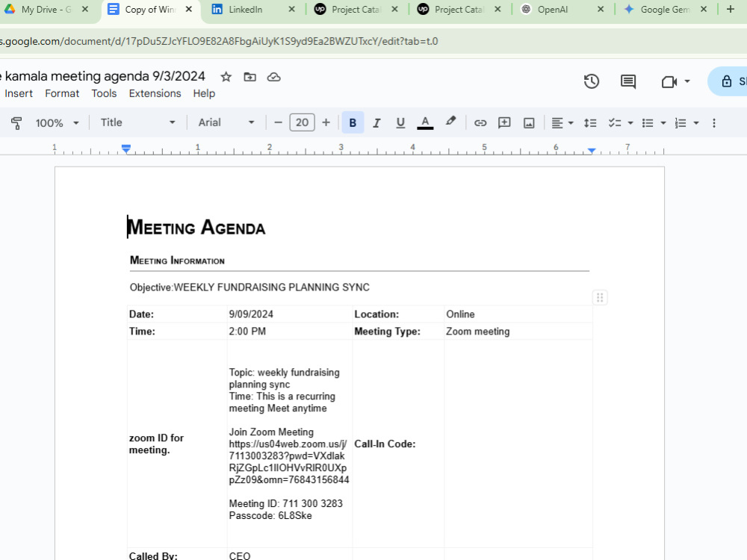Decrease font size with minus button
Viewport: 747px width, 560px height.
(x=278, y=123)
